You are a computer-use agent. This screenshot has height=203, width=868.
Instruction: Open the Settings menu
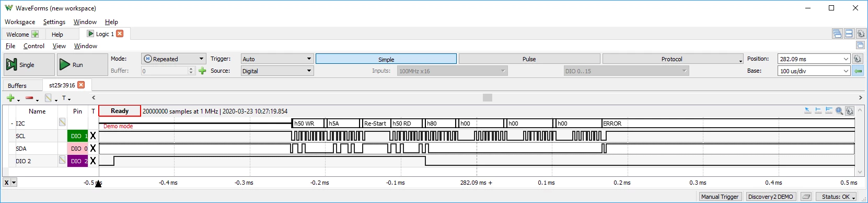click(54, 22)
